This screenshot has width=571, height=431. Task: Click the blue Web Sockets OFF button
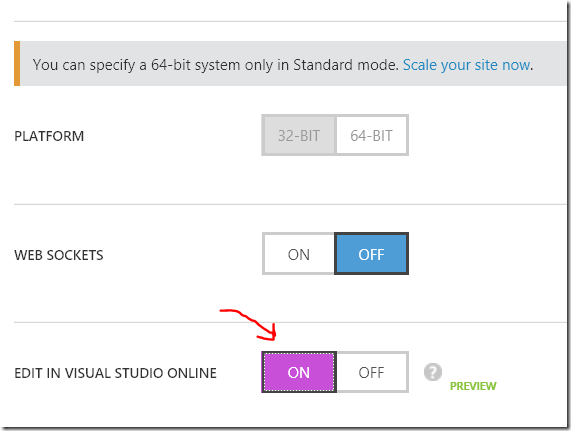point(371,254)
